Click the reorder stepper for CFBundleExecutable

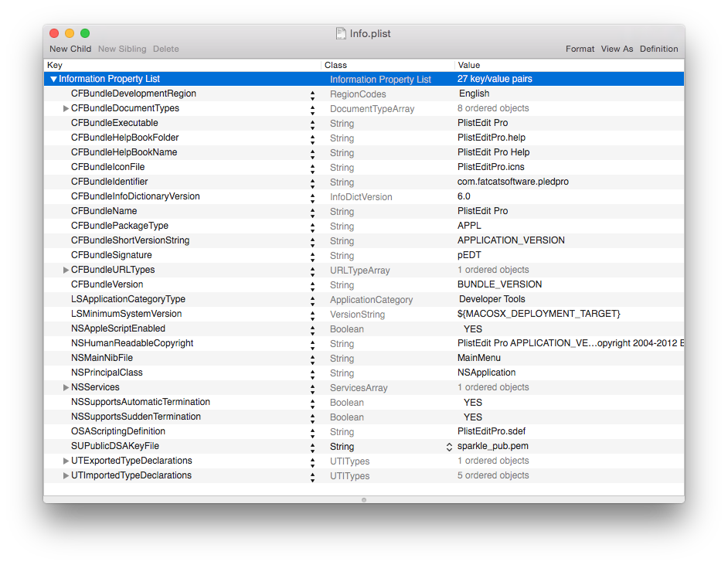coord(312,124)
